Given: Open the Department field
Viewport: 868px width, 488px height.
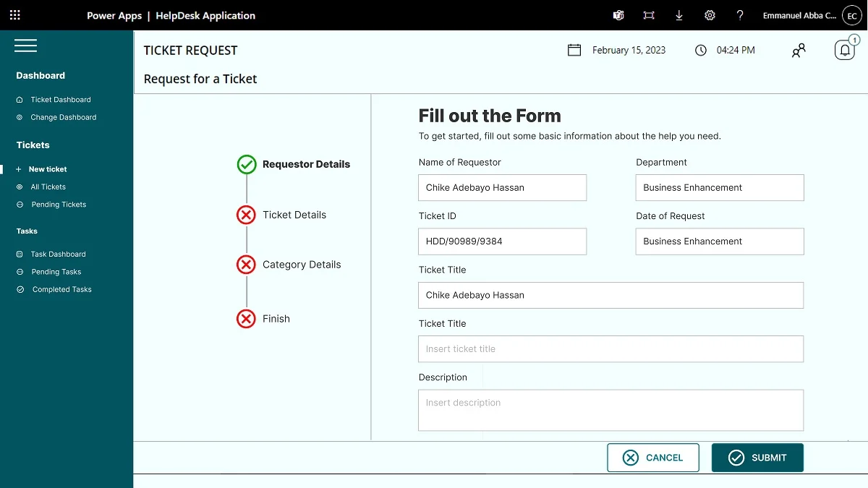Looking at the screenshot, I should (719, 187).
